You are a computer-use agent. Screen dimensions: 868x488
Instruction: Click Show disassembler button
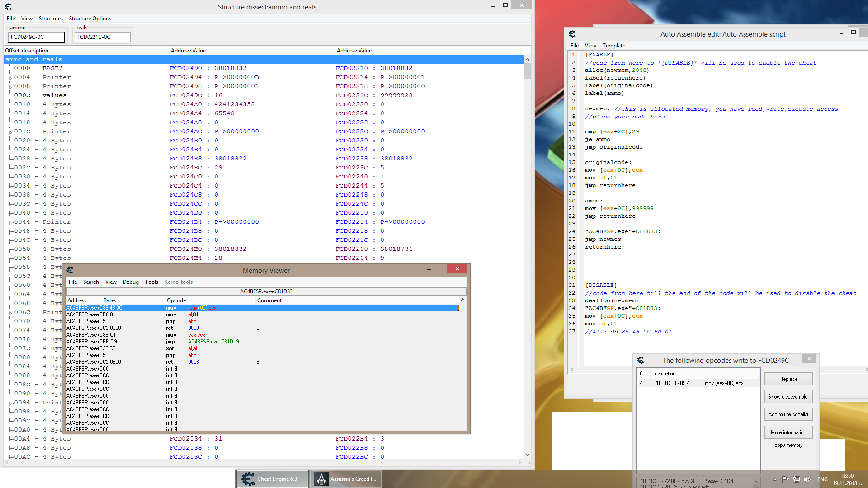[788, 396]
